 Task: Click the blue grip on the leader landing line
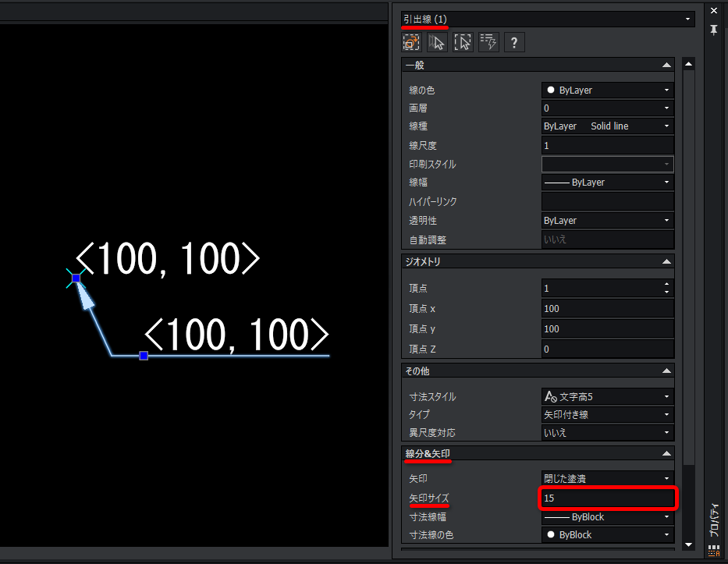(144, 356)
